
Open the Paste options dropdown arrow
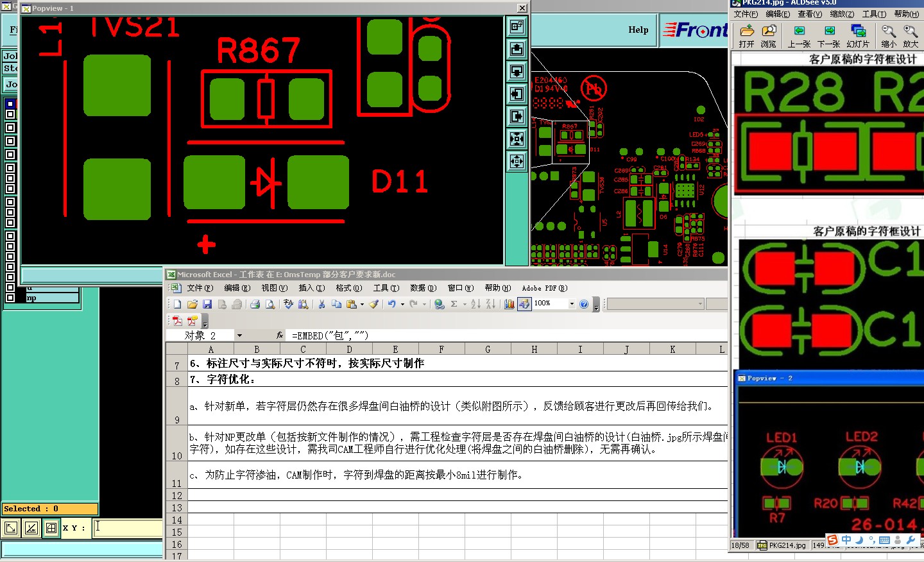(x=362, y=305)
